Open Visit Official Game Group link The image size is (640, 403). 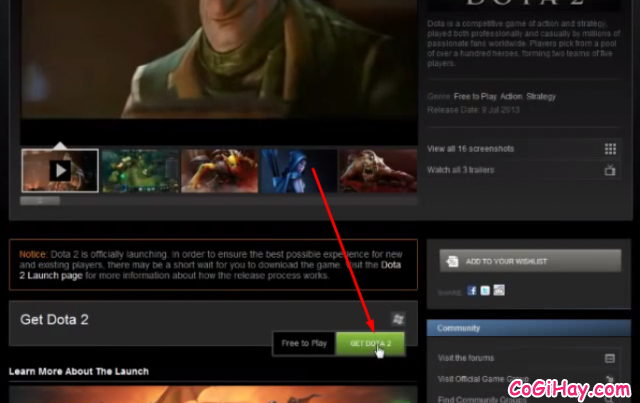pos(483,379)
